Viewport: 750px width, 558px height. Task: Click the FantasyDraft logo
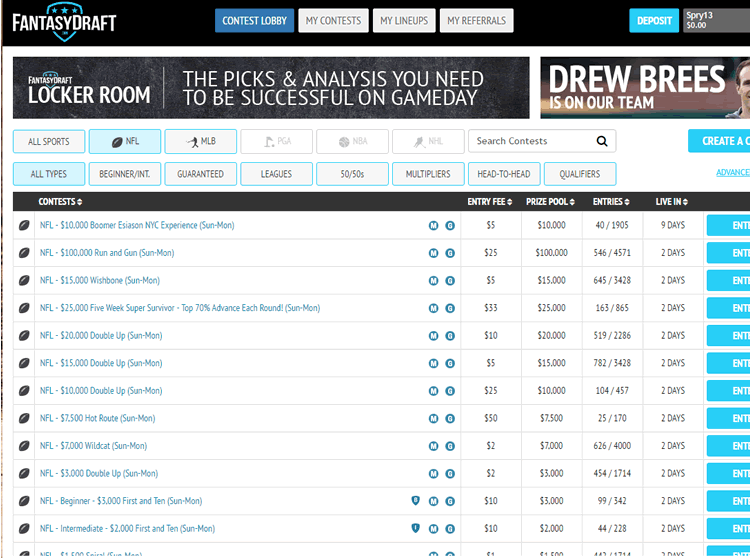pyautogui.click(x=64, y=22)
